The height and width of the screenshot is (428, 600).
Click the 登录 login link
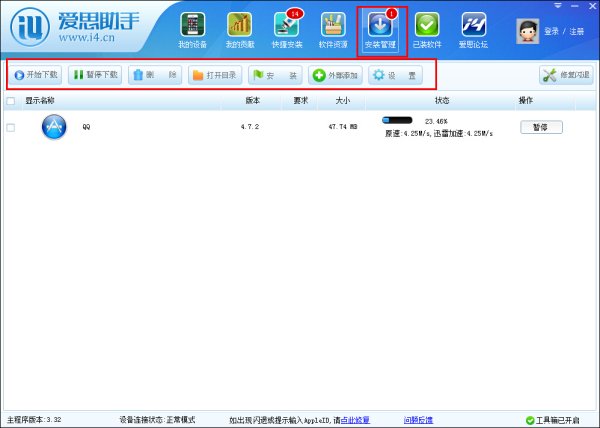(x=551, y=31)
